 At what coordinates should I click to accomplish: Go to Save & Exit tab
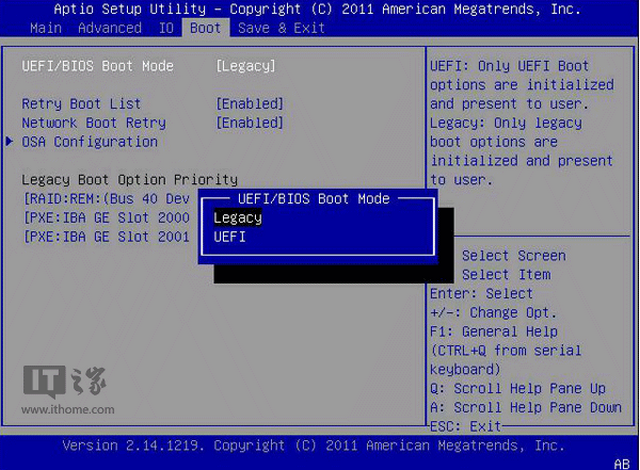tap(281, 27)
